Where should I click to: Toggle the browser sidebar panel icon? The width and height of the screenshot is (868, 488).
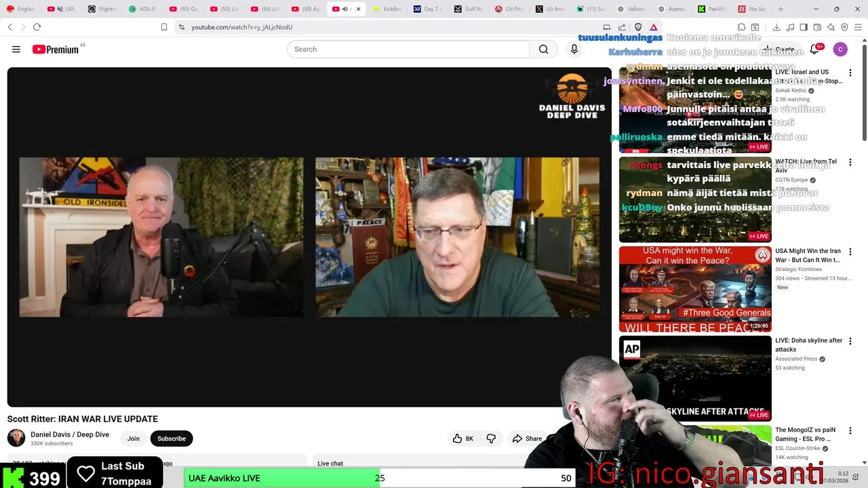click(x=804, y=27)
